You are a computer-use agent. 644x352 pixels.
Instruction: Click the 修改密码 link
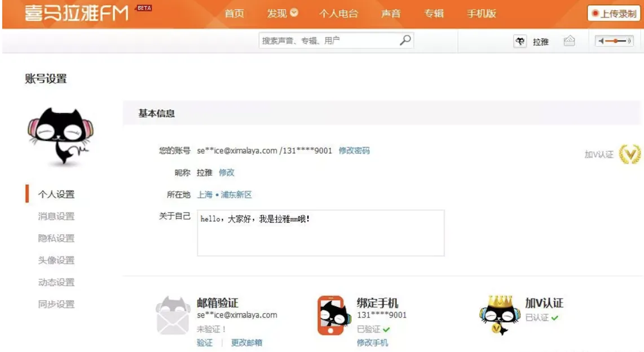(354, 150)
